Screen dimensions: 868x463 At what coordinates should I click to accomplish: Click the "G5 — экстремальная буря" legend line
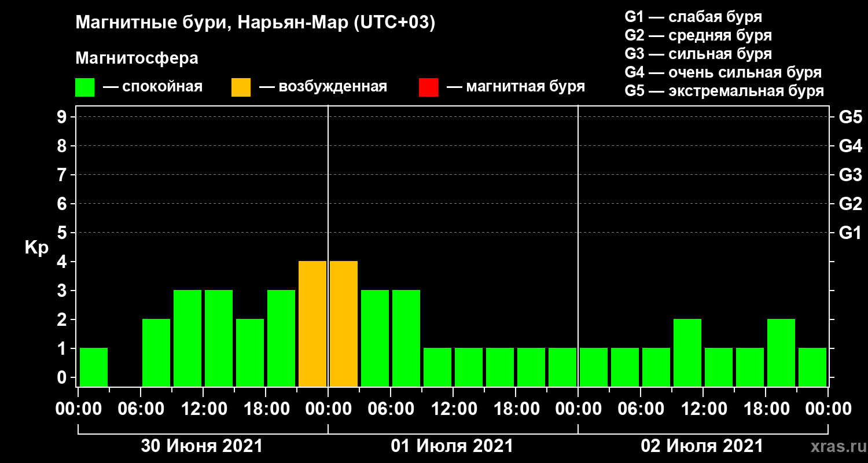724,91
